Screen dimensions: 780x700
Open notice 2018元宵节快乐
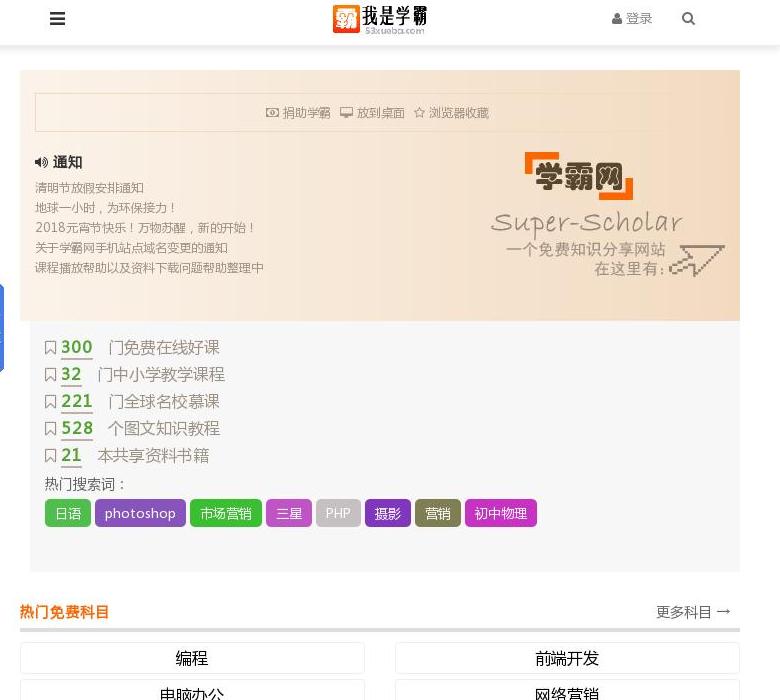coord(145,228)
